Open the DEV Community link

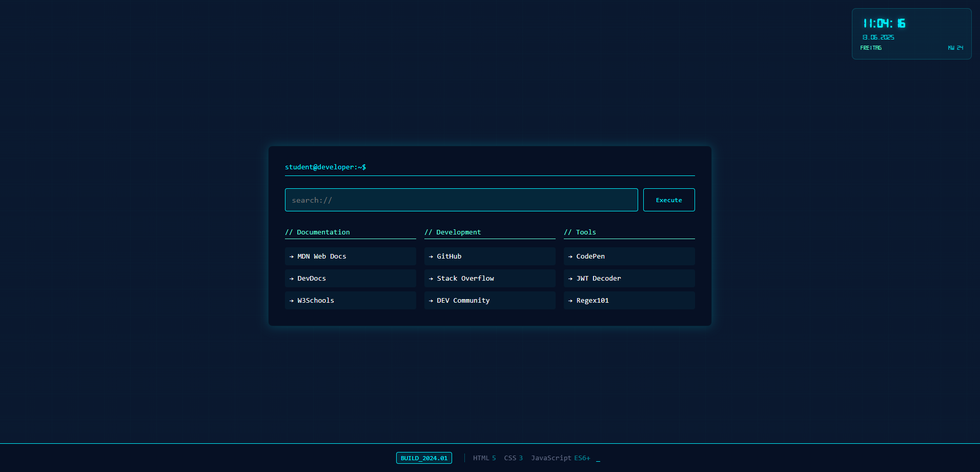point(490,301)
